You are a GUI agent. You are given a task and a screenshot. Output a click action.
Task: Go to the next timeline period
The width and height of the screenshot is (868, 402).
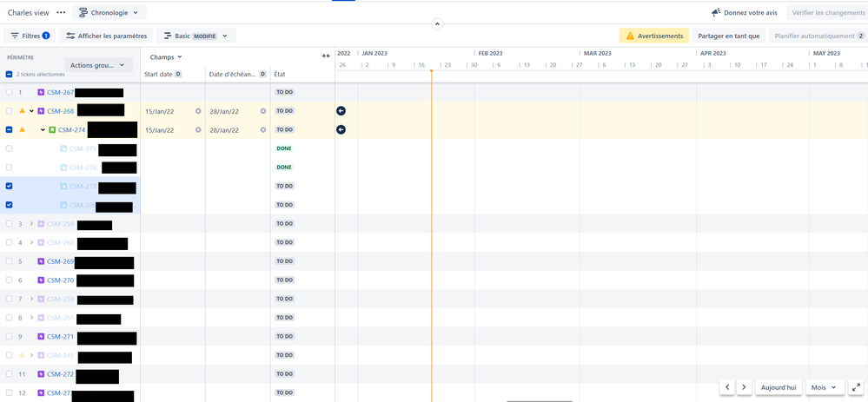click(744, 387)
